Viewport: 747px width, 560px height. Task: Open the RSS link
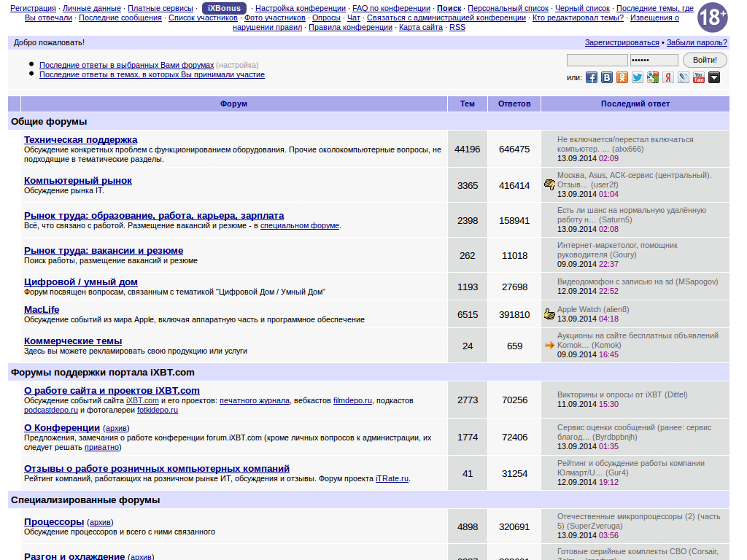pos(457,27)
